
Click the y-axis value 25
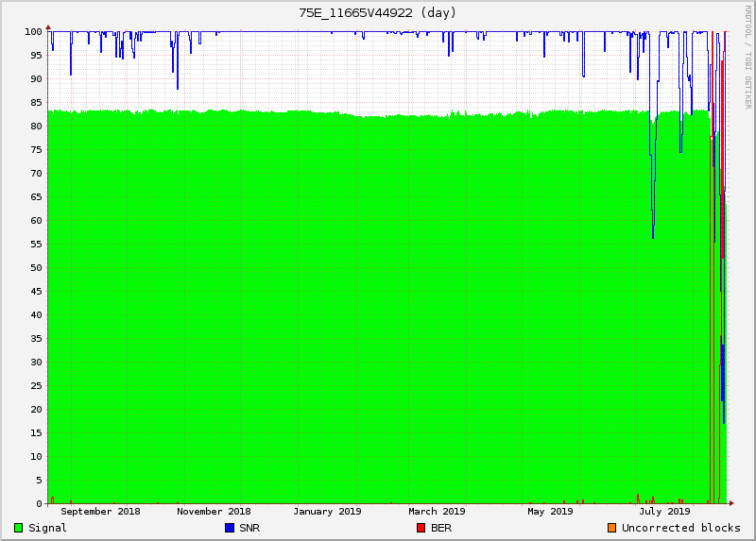pyautogui.click(x=36, y=386)
